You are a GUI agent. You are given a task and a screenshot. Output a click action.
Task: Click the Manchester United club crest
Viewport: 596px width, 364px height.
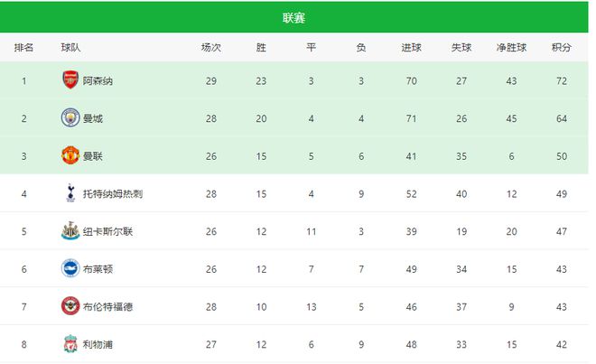pyautogui.click(x=70, y=155)
